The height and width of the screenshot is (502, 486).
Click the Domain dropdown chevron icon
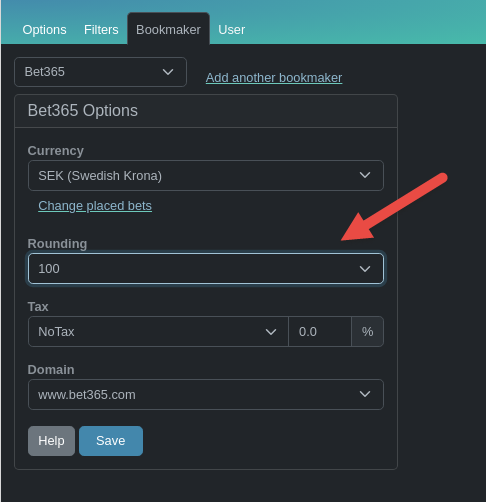pyautogui.click(x=365, y=394)
